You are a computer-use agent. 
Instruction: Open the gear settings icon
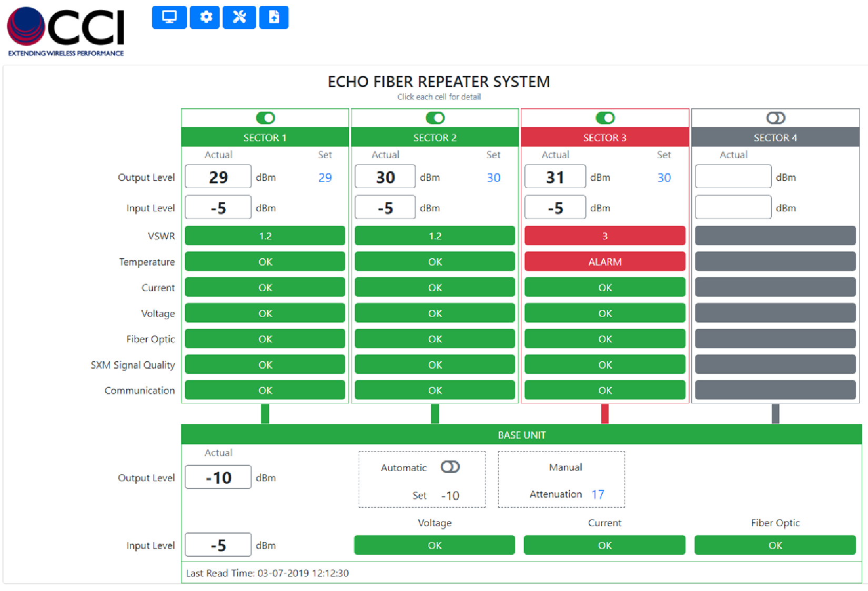pos(205,17)
